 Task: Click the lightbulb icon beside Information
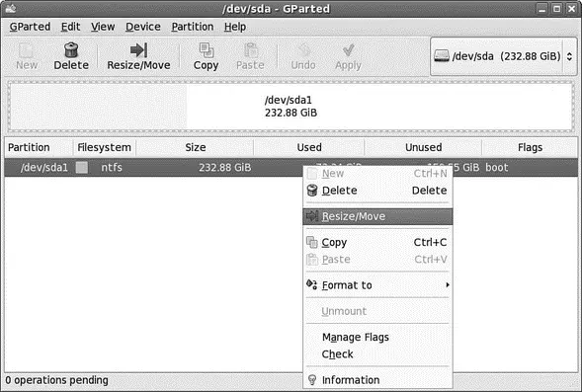(312, 380)
